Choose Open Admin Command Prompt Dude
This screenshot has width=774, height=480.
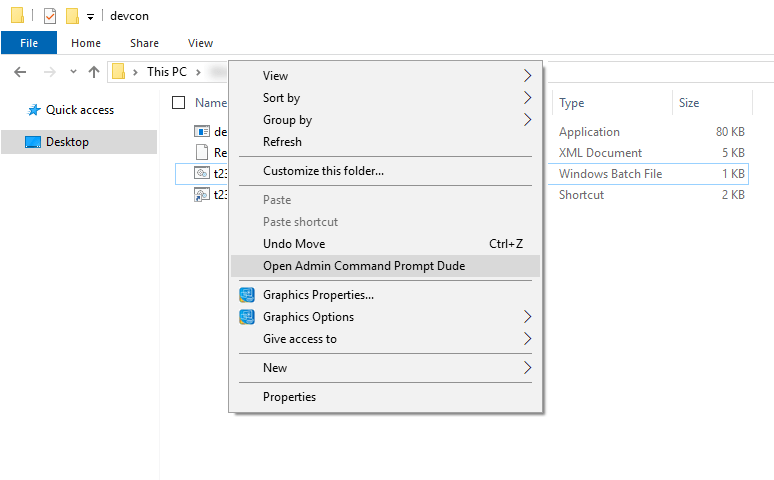[x=364, y=266]
